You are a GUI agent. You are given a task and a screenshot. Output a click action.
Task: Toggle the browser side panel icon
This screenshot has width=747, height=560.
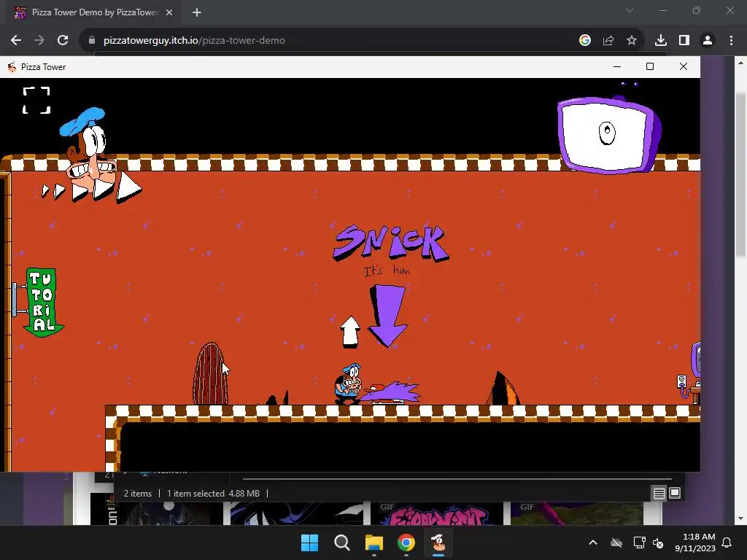click(684, 41)
